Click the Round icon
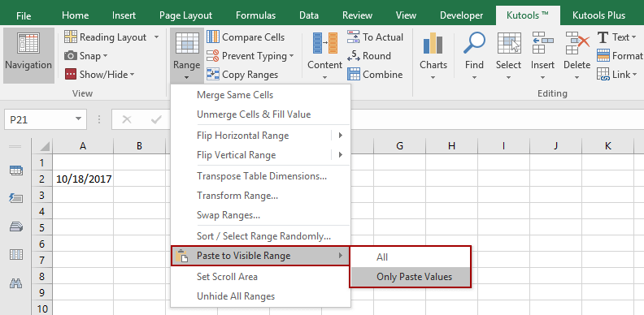The image size is (644, 315). coord(353,56)
